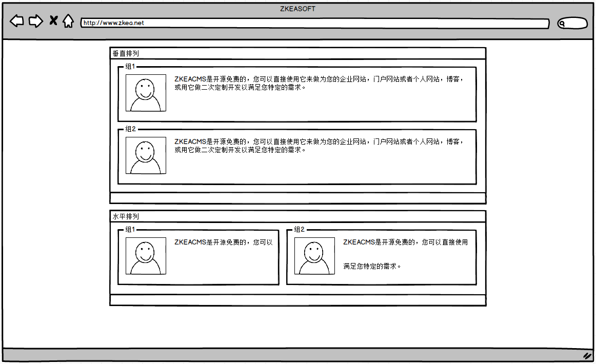Select the 垂直排列 section header

tap(297, 53)
